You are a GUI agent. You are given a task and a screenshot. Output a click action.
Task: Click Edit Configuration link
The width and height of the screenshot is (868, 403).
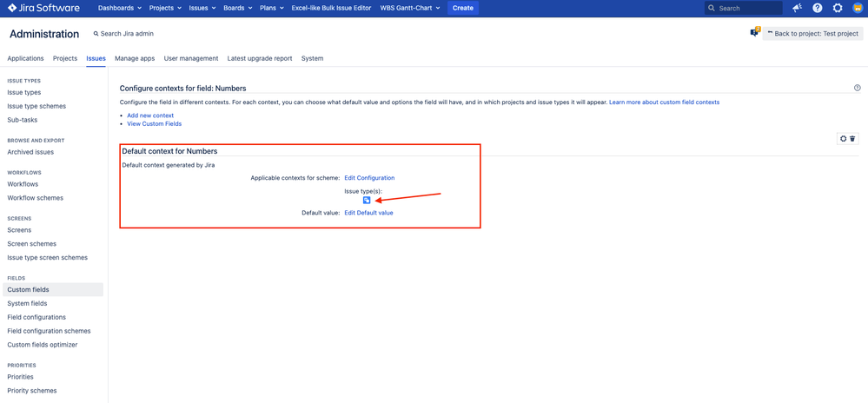click(x=370, y=178)
